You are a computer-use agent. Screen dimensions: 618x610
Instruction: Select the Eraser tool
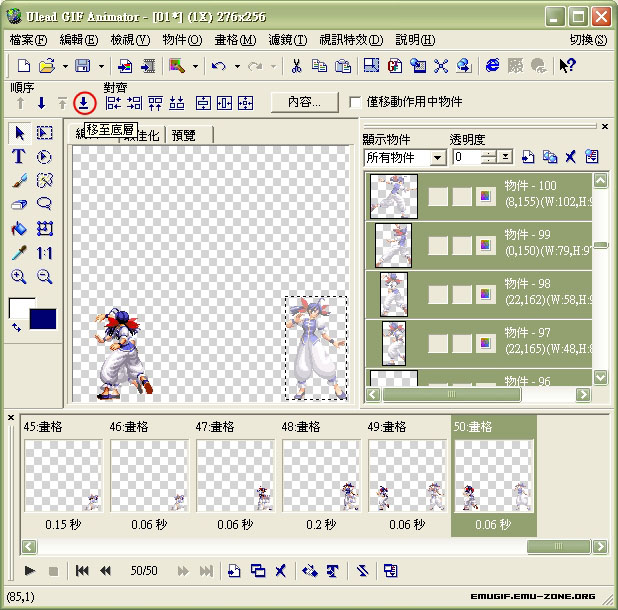coord(19,204)
